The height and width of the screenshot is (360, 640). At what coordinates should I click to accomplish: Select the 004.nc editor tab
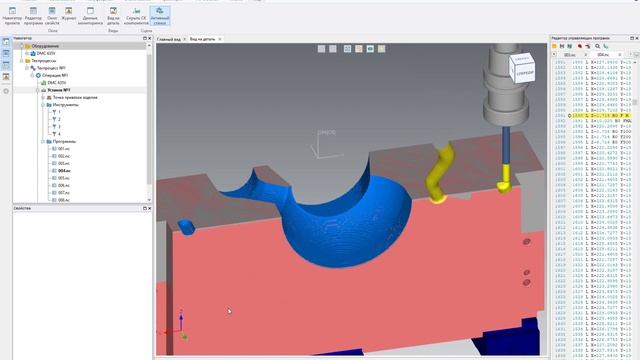[603, 55]
